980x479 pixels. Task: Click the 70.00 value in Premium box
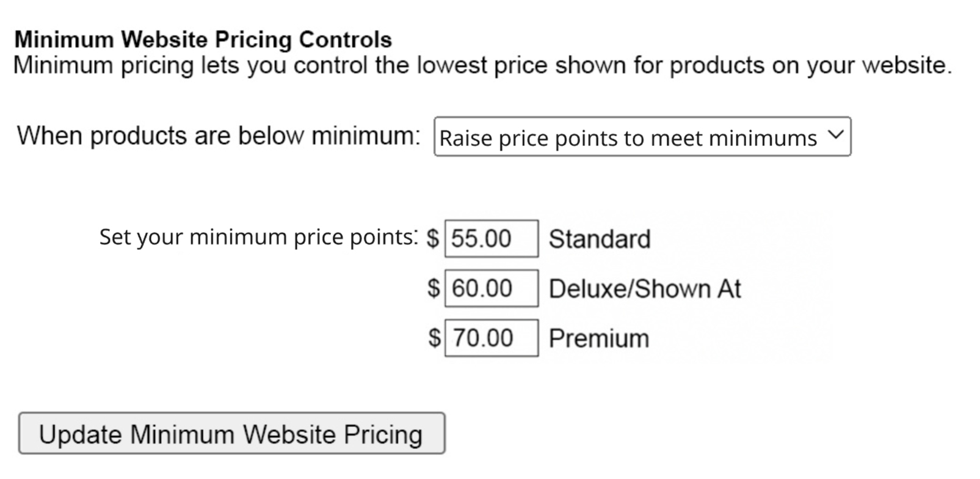tap(482, 338)
